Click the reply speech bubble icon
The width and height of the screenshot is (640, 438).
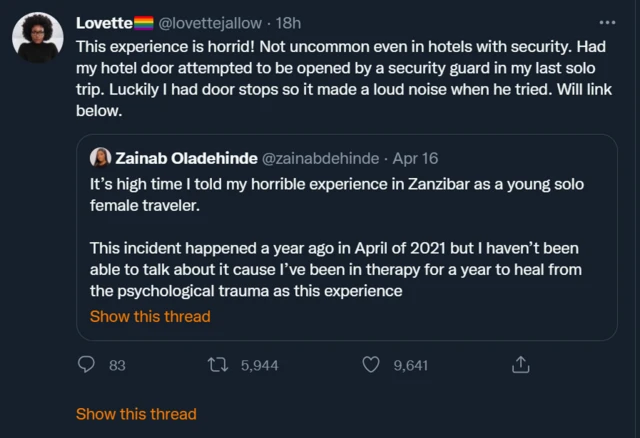click(87, 365)
